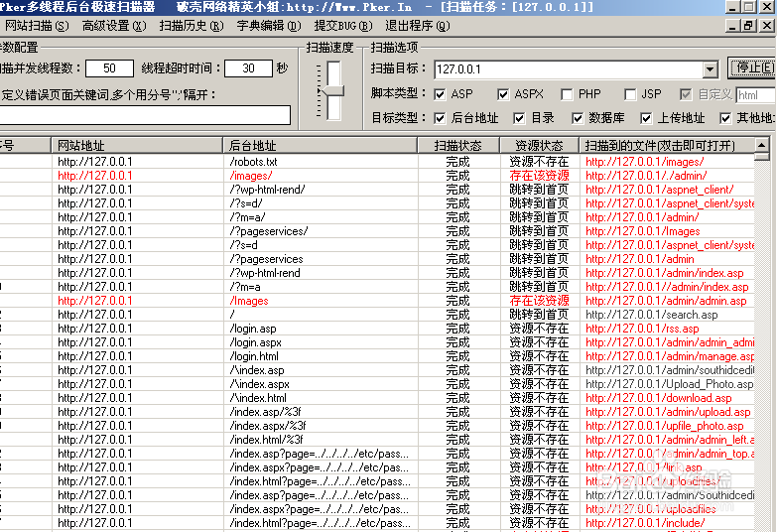The image size is (777, 532).
Task: Select the /?wp-html-rend/ row
Action: (290, 190)
